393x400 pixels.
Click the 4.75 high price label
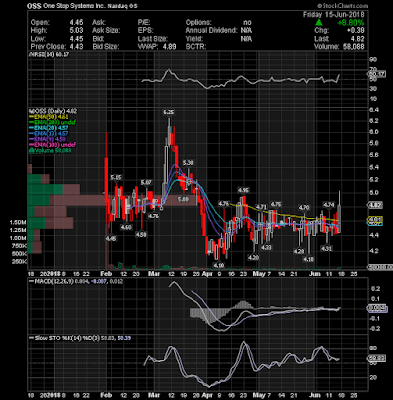[x=275, y=204]
